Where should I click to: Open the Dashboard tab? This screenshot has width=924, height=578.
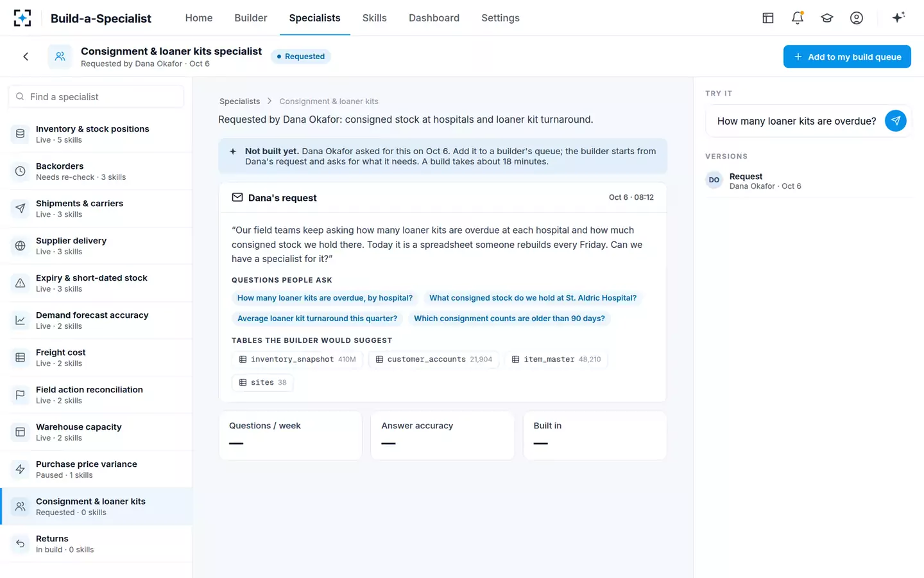[x=434, y=18]
